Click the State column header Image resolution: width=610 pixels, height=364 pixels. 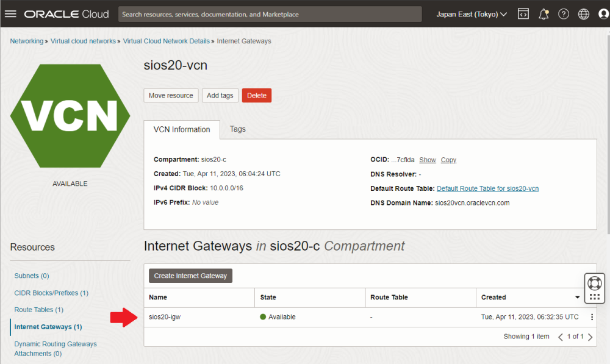point(268,298)
